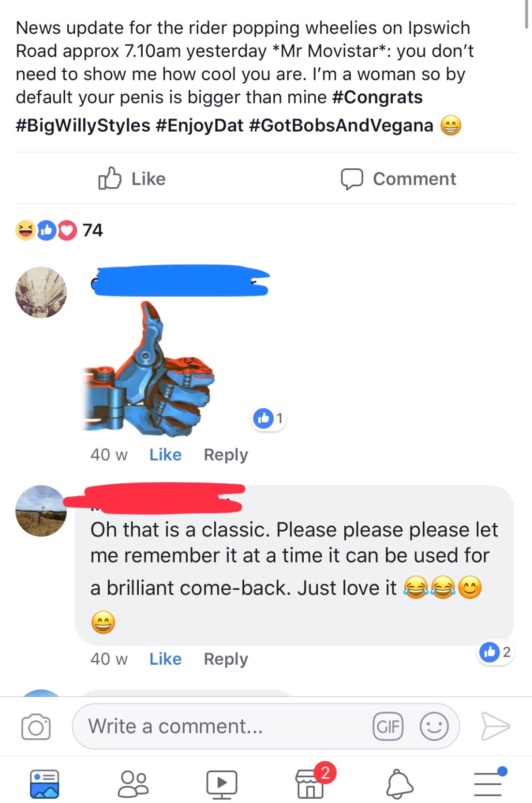Reply to the sticker comment

[225, 455]
